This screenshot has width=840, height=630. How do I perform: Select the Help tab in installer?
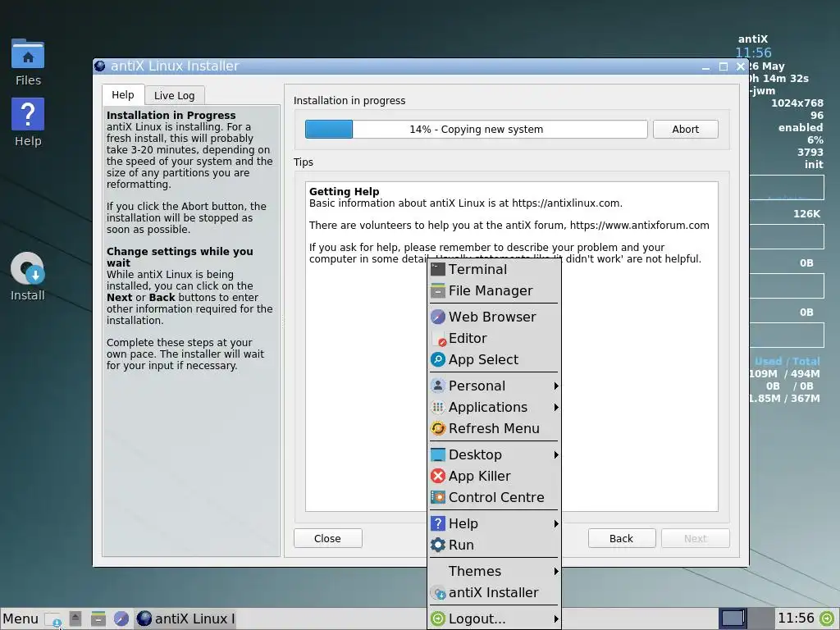[123, 95]
